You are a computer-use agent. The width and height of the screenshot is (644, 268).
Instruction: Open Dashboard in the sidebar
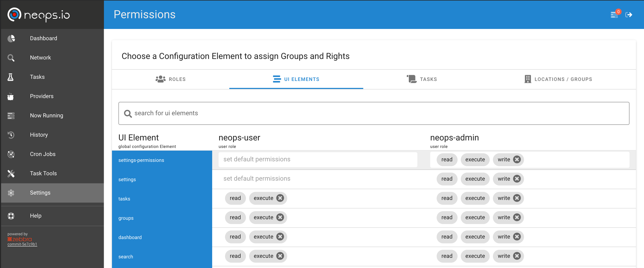(52, 39)
